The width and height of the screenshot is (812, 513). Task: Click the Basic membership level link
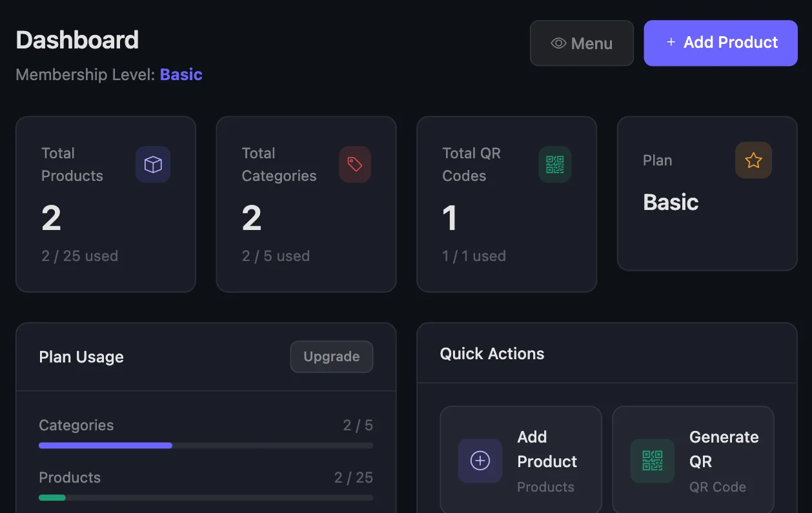point(181,75)
